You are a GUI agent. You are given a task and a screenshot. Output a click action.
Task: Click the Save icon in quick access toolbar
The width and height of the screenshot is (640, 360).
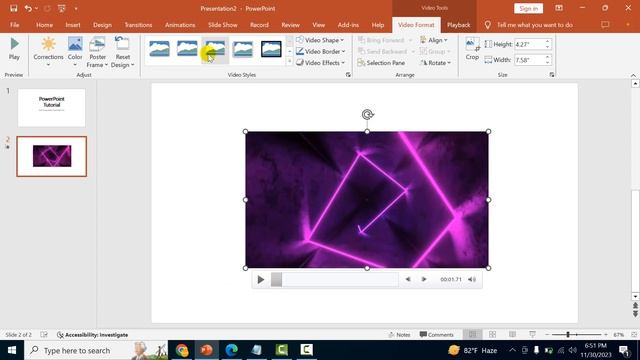click(13, 8)
